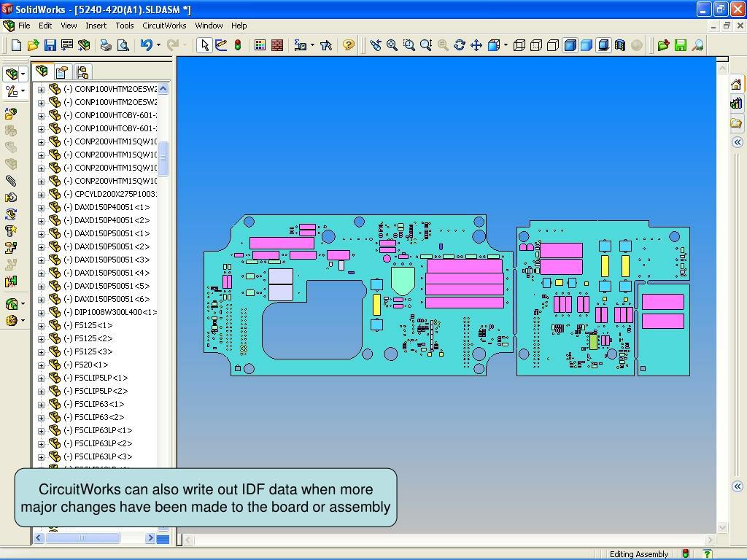Image resolution: width=747 pixels, height=560 pixels.
Task: Toggle Shadows in Shaded Mode
Action: (603, 45)
